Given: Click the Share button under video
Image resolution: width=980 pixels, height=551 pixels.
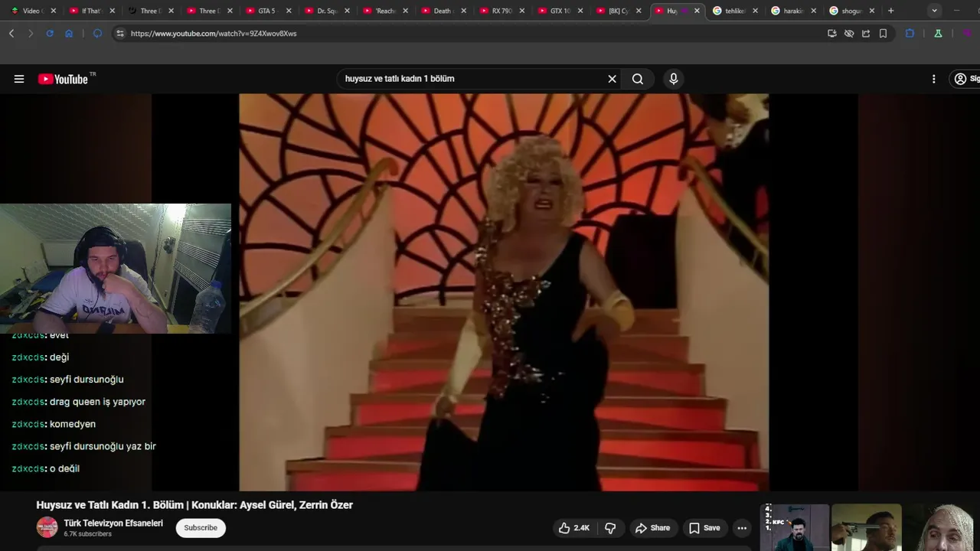Looking at the screenshot, I should [652, 528].
